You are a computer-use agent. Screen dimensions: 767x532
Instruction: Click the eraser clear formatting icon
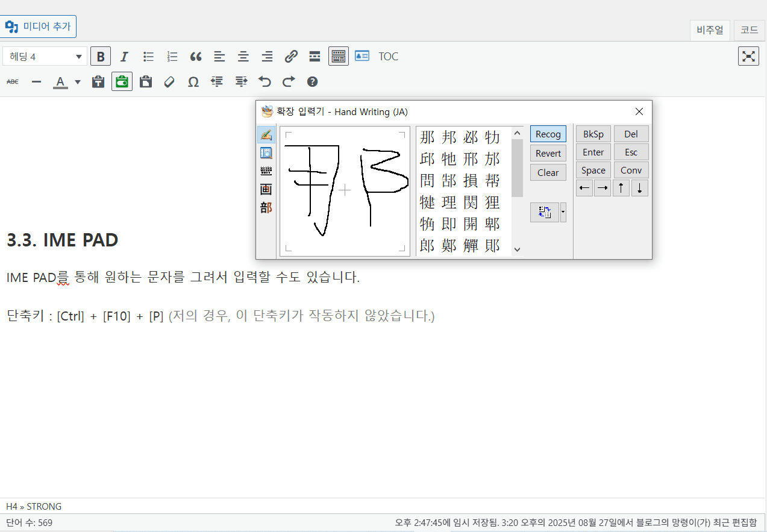pyautogui.click(x=169, y=82)
